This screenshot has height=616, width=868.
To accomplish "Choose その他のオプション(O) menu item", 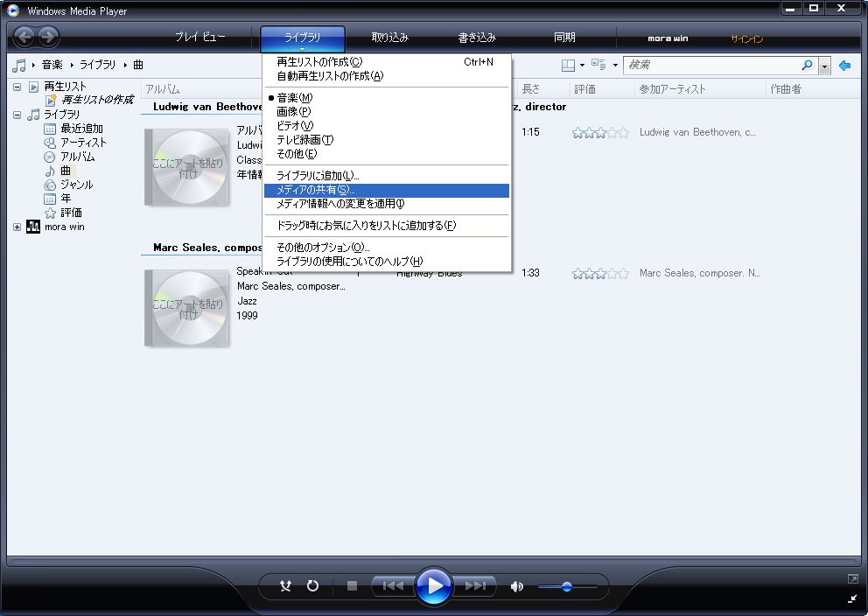I will tap(387, 248).
